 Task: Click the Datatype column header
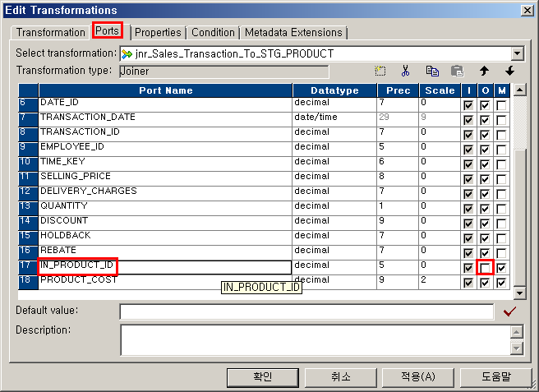point(334,90)
